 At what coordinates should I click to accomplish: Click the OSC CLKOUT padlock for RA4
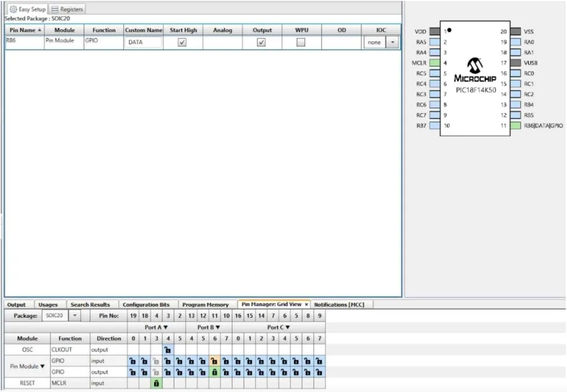(x=168, y=350)
